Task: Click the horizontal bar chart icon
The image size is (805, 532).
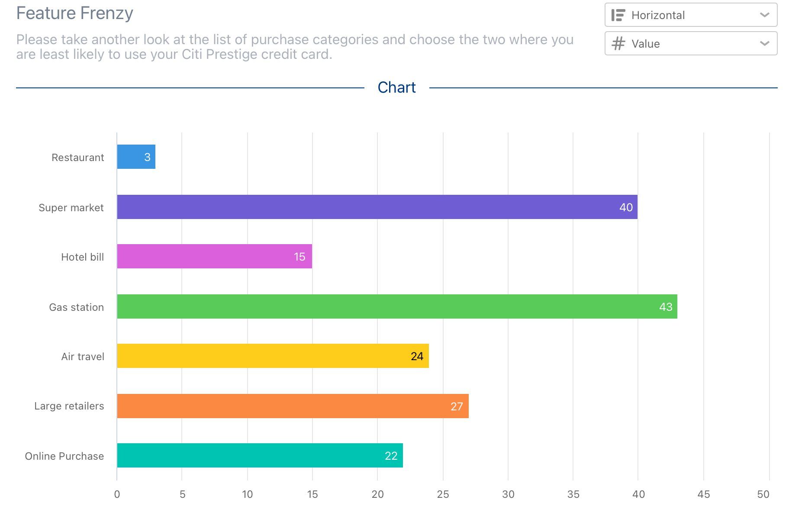Action: [x=618, y=15]
